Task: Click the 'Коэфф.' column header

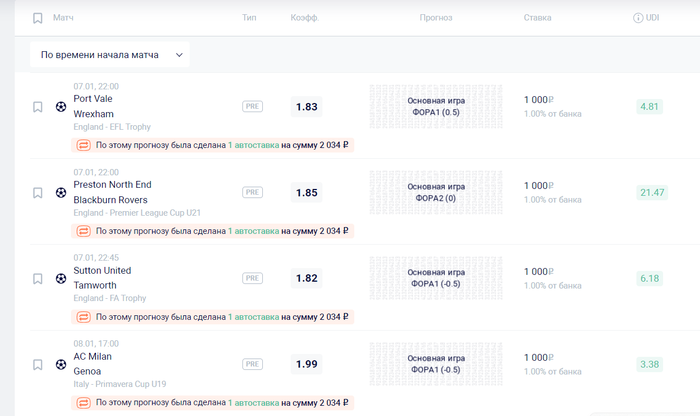Action: 304,18
